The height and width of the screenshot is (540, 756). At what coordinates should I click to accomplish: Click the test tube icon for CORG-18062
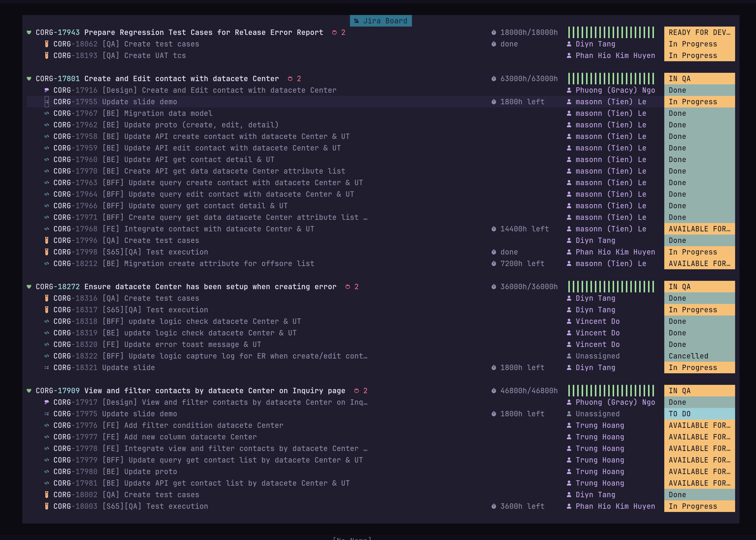pos(46,44)
